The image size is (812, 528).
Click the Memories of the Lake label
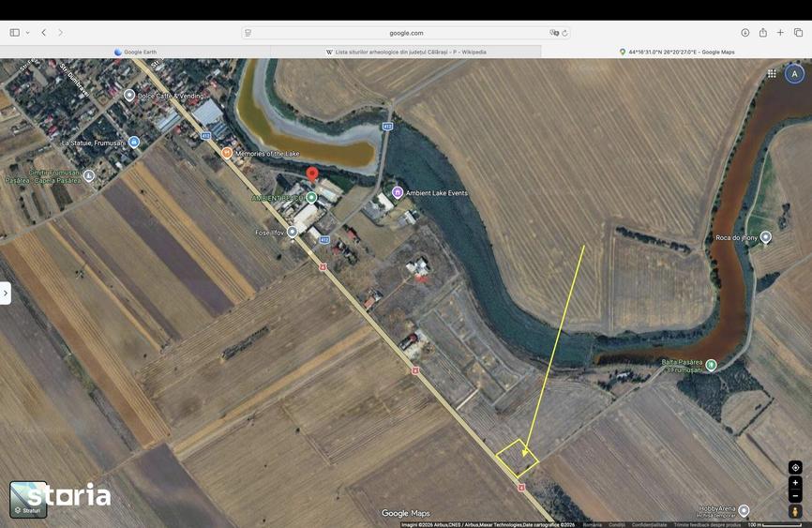point(267,154)
